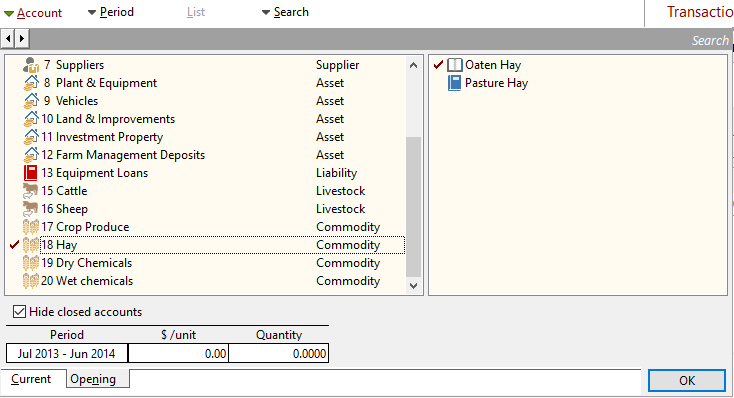
Task: Open the Period dropdown menu
Action: (x=111, y=12)
